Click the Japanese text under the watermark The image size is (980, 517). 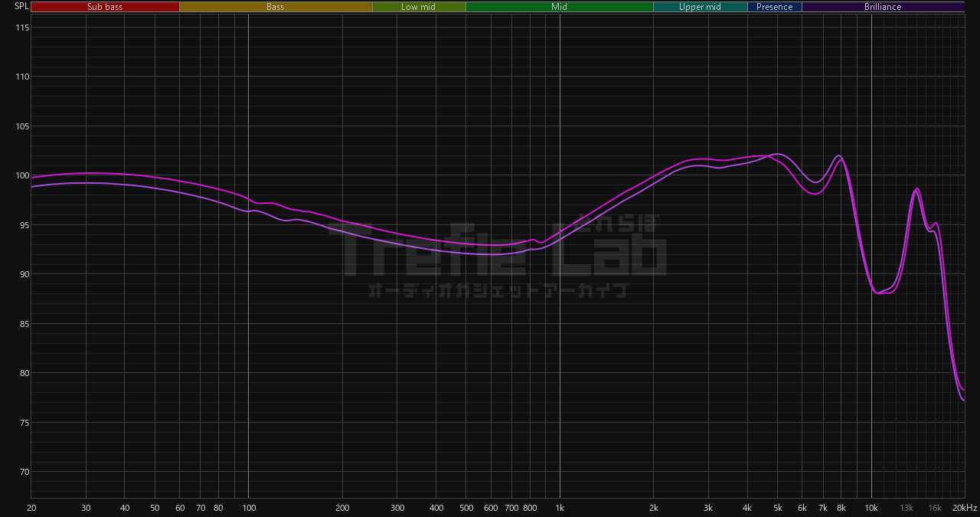point(498,291)
